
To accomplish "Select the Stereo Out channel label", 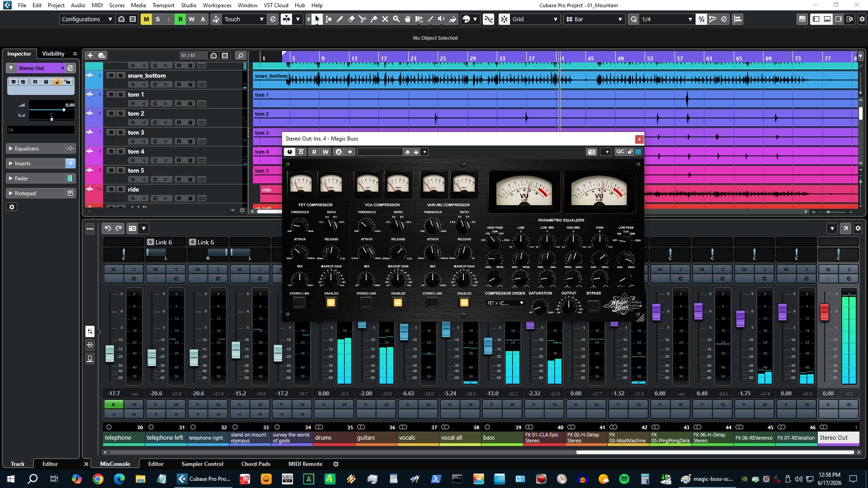I will point(838,438).
